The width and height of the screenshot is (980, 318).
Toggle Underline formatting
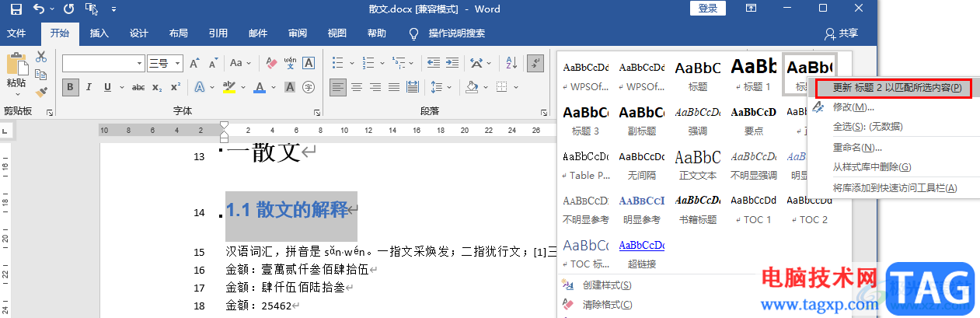pyautogui.click(x=108, y=87)
